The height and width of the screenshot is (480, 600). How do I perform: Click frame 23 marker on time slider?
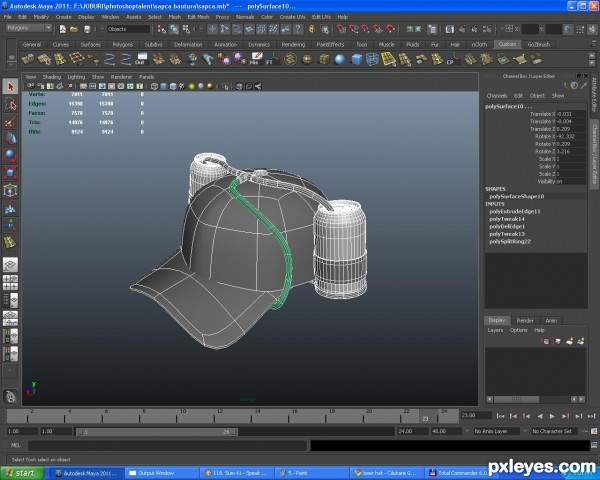pyautogui.click(x=425, y=417)
